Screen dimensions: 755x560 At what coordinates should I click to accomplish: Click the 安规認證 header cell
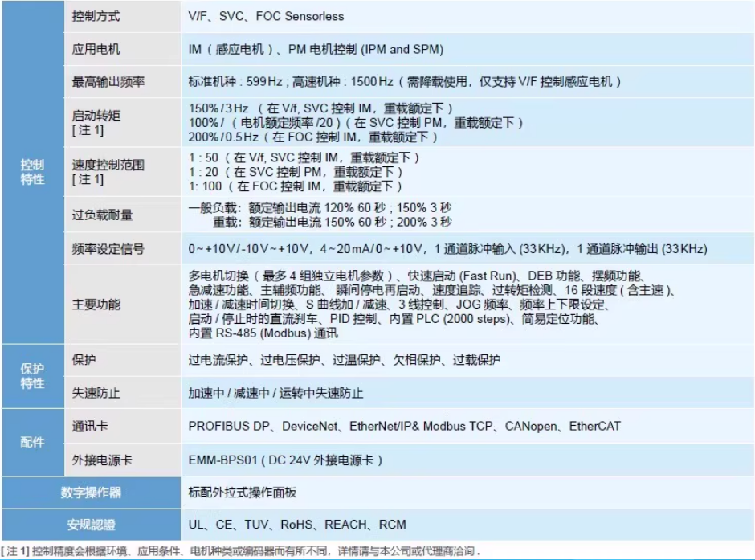[x=90, y=525]
